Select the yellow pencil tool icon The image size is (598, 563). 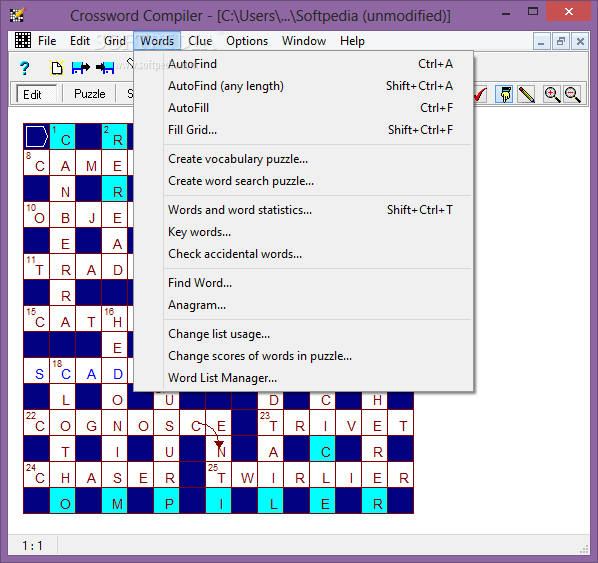(x=526, y=94)
